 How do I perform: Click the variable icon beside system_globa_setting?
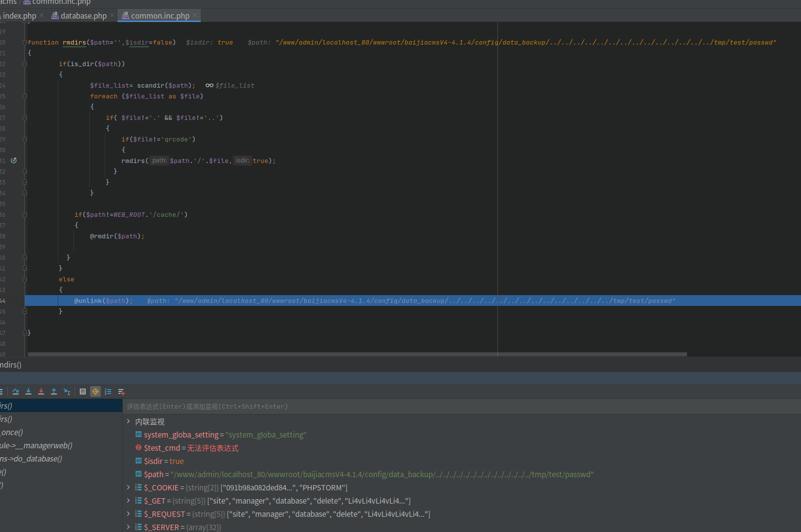click(139, 435)
